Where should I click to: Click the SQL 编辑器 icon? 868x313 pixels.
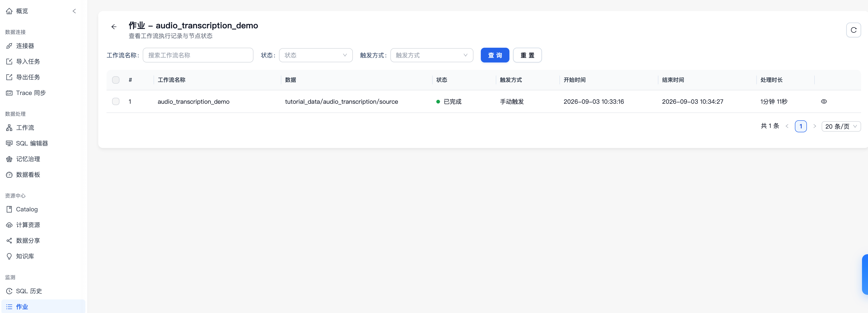[x=9, y=143]
